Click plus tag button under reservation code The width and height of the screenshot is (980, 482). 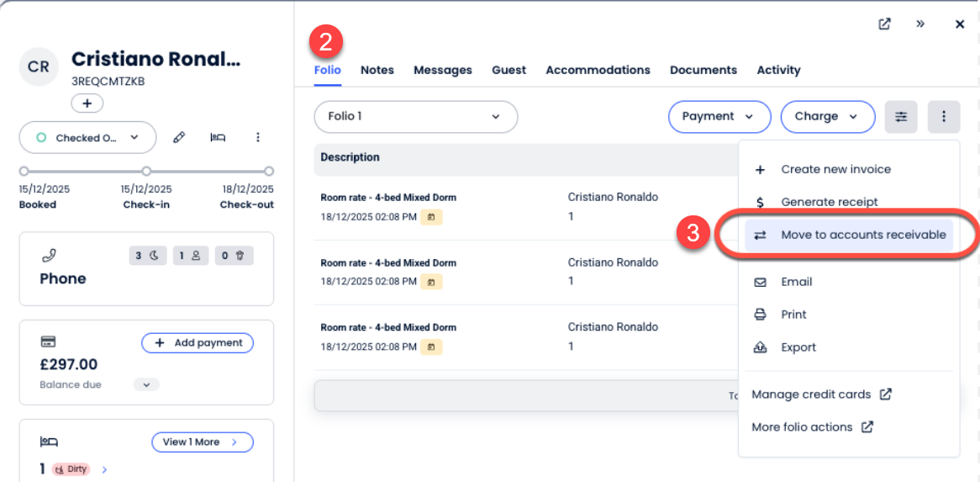point(87,103)
